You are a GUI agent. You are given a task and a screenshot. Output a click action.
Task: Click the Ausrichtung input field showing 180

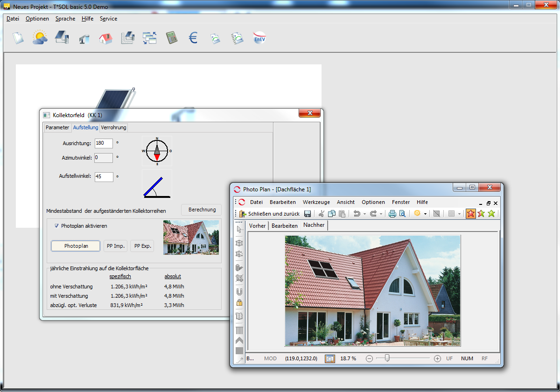(104, 143)
